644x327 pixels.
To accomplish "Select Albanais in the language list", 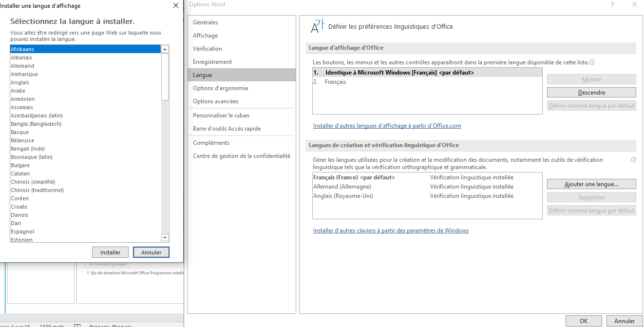I will [85, 58].
